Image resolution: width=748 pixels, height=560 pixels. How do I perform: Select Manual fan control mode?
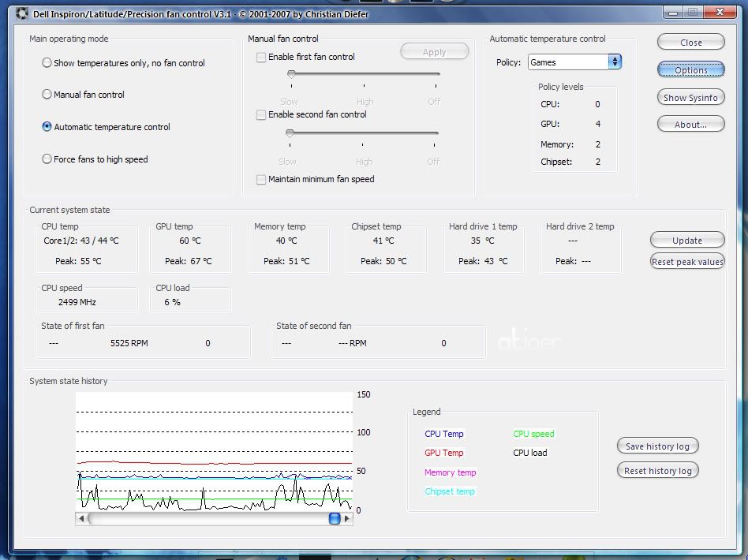click(x=47, y=95)
